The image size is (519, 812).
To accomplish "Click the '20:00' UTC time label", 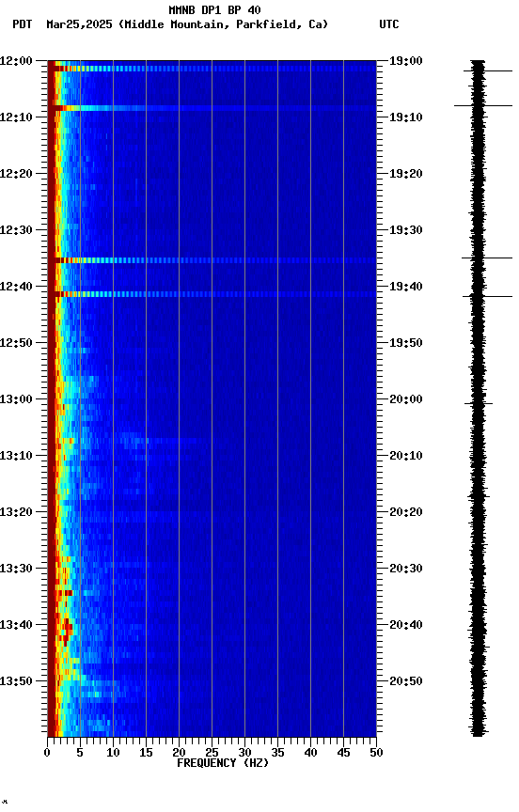I will [x=406, y=399].
